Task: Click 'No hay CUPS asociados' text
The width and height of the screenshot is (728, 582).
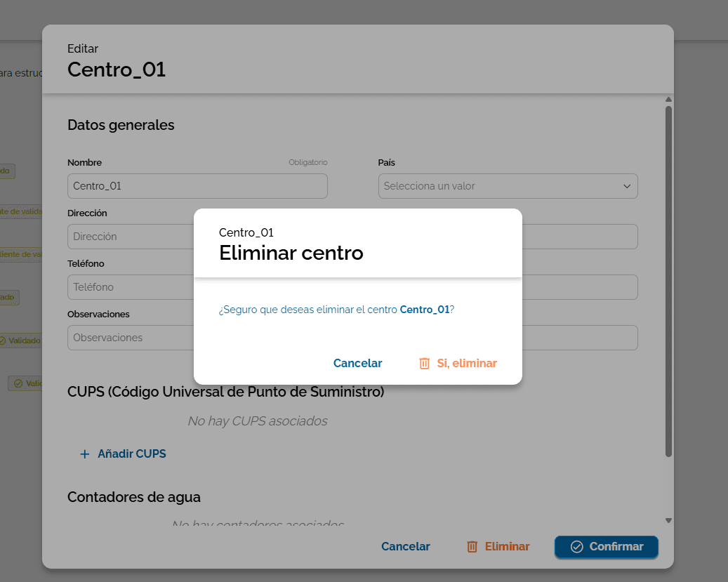Action: coord(258,421)
